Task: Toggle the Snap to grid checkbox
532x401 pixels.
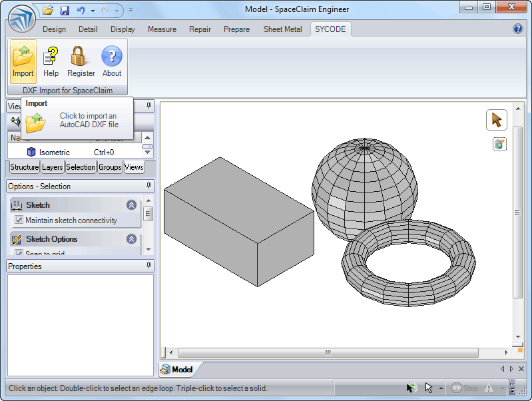Action: pyautogui.click(x=19, y=252)
